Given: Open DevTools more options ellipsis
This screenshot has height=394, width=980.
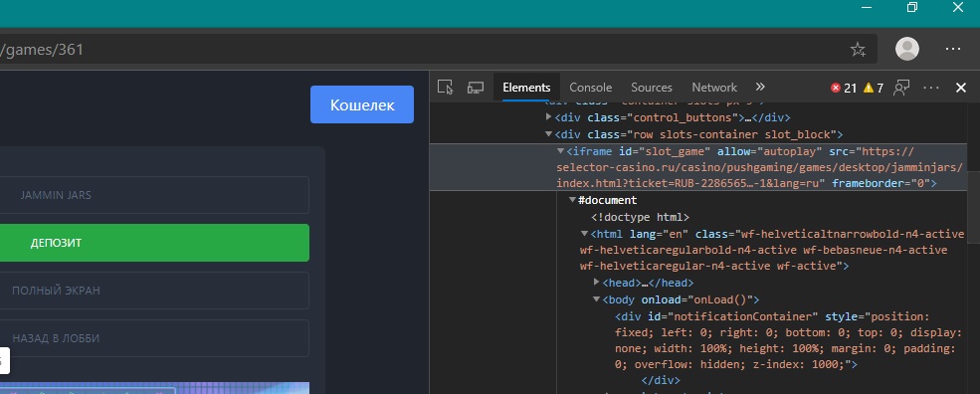Looking at the screenshot, I should [931, 88].
